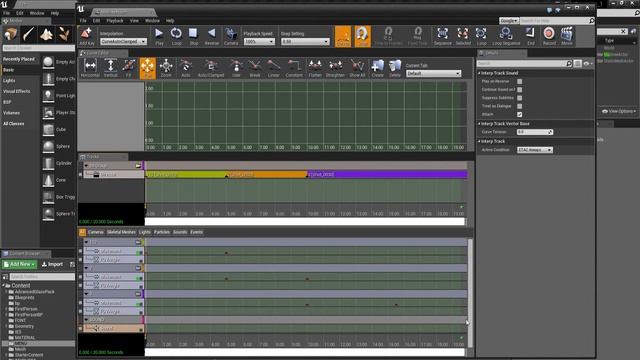This screenshot has width=640, height=360.
Task: Click the Details panel search field
Action: click(524, 64)
